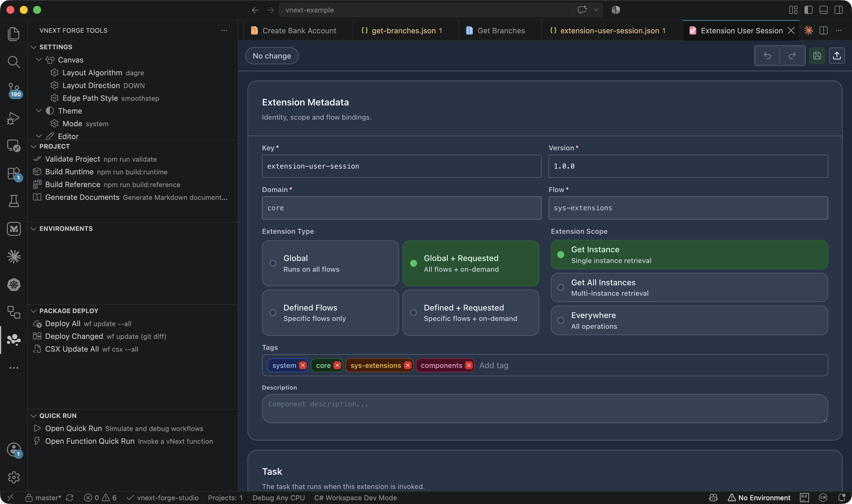
Task: Collapse the Editor tree node
Action: coord(39,136)
